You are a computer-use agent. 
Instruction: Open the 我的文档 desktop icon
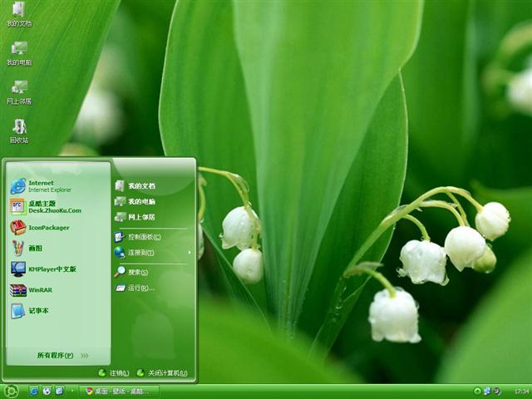(19, 14)
